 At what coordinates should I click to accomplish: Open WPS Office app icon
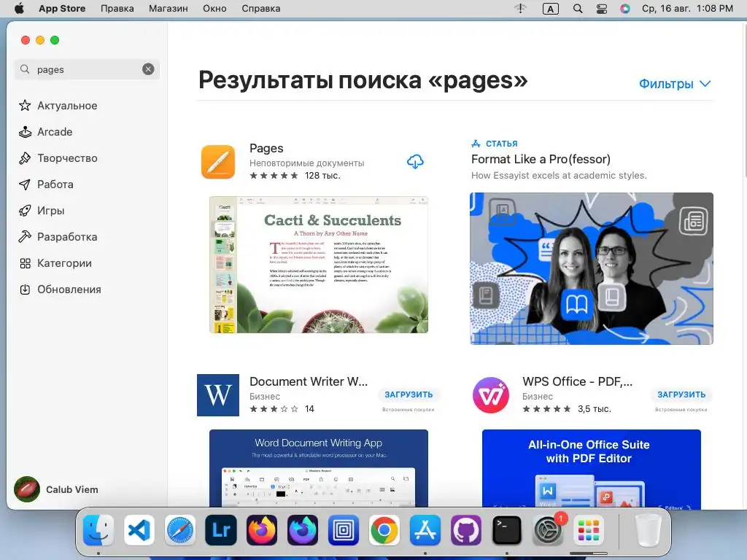click(491, 395)
